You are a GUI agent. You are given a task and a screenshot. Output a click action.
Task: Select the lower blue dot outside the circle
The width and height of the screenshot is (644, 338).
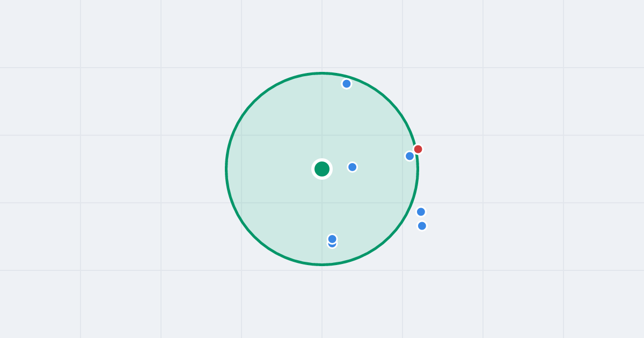coord(422,226)
